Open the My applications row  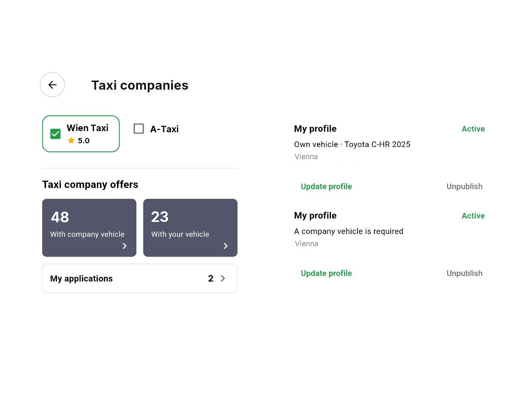[x=140, y=279]
